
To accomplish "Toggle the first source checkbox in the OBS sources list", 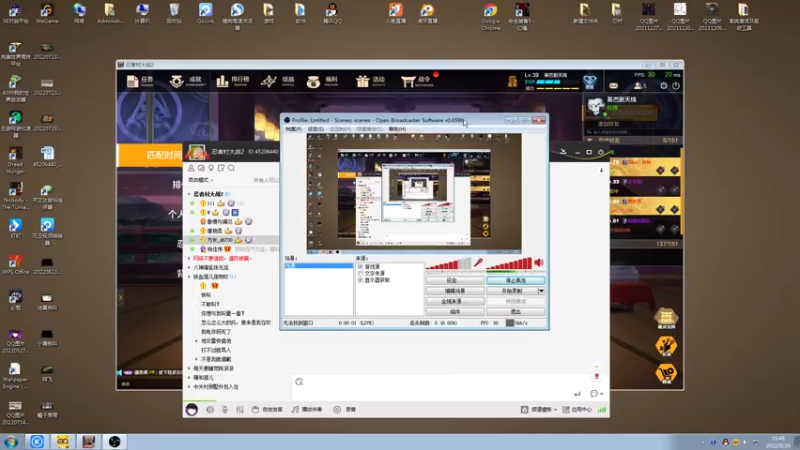I will coord(360,266).
